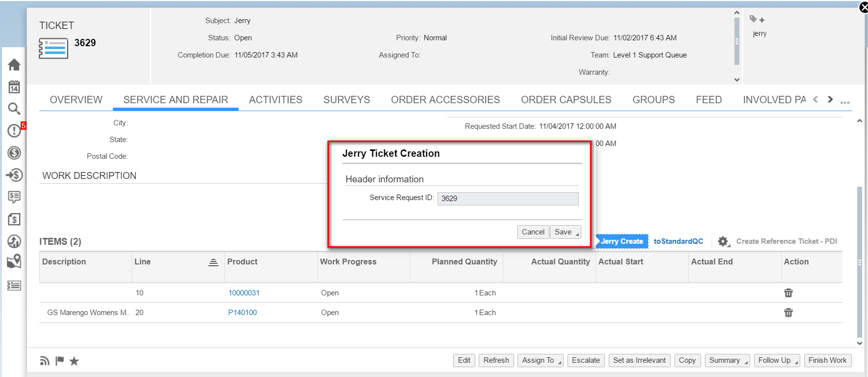The height and width of the screenshot is (377, 868).
Task: Open the Feed tab
Action: 709,100
